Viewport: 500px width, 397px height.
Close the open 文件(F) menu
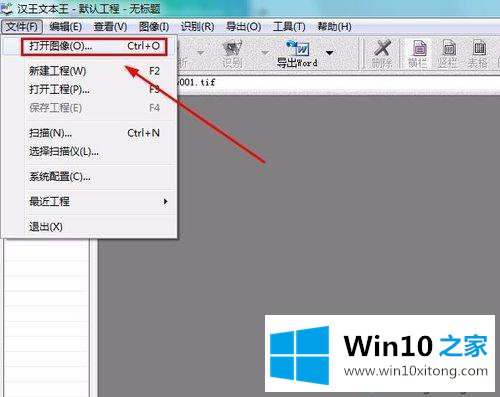[x=22, y=26]
